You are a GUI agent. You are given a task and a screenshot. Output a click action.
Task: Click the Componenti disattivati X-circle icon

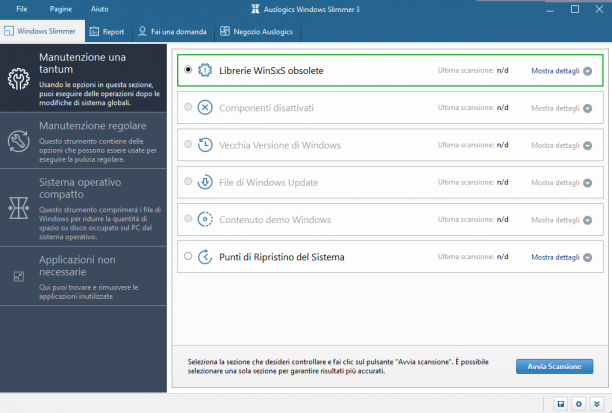(205, 107)
